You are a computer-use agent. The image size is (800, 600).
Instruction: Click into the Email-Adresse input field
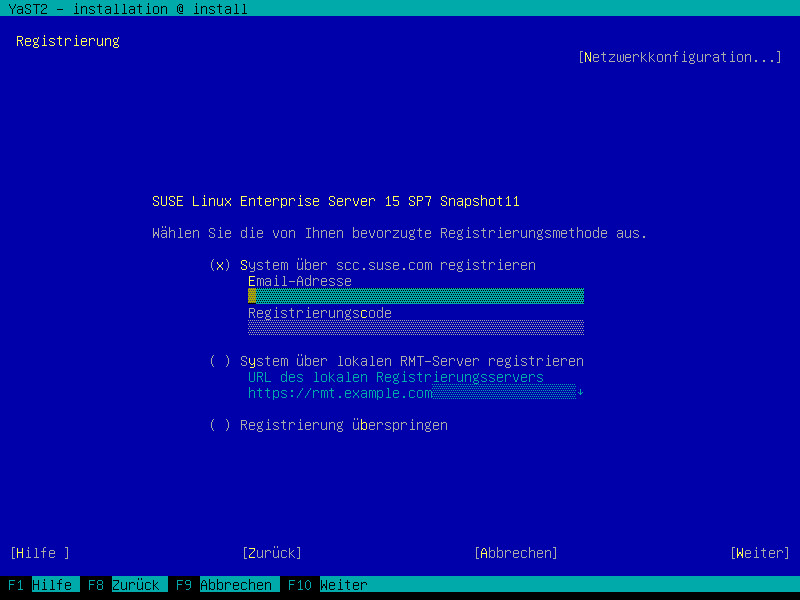415,297
